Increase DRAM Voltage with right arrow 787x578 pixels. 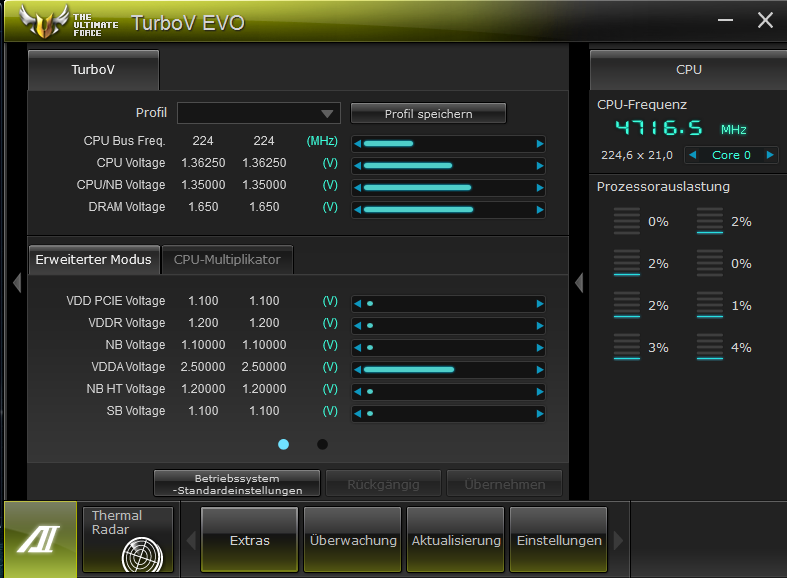(540, 210)
